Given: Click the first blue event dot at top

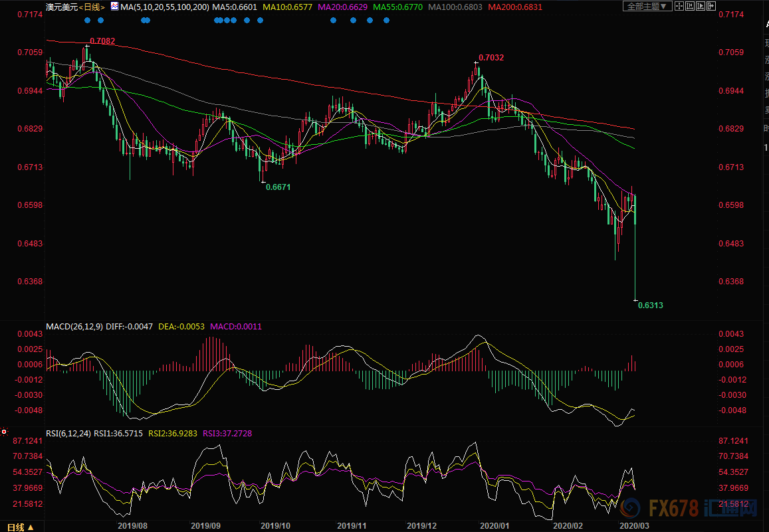Looking at the screenshot, I should [88, 20].
